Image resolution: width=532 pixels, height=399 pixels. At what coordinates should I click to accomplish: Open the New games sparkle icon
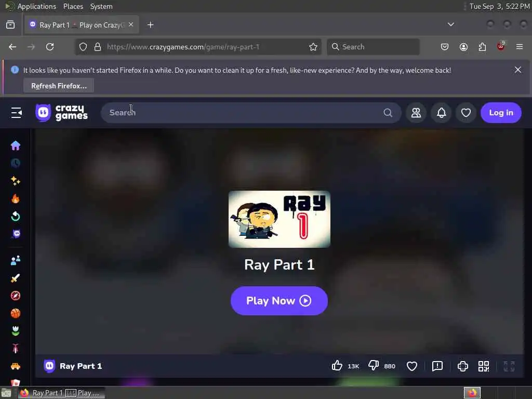15,181
